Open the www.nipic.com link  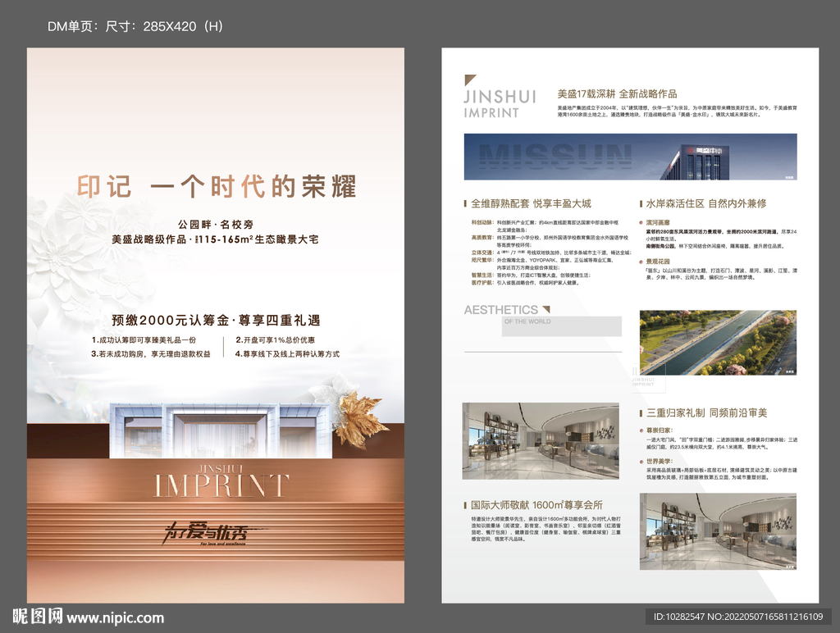(115, 617)
